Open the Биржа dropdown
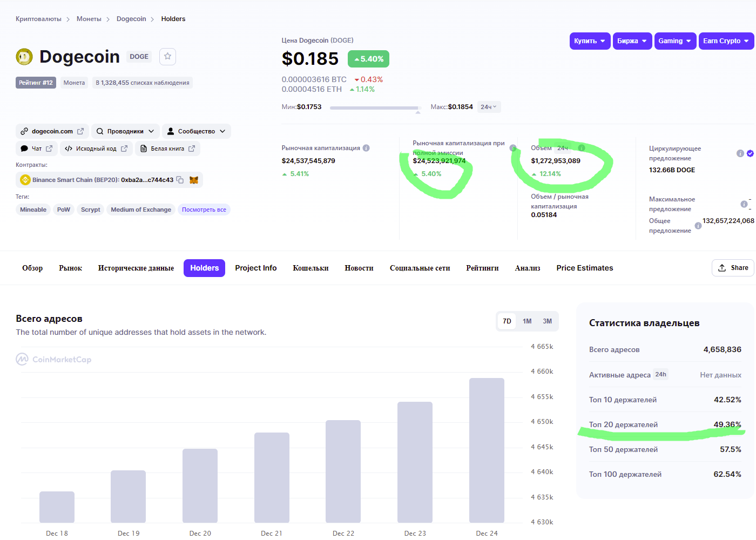This screenshot has height=540, width=756. pyautogui.click(x=632, y=41)
